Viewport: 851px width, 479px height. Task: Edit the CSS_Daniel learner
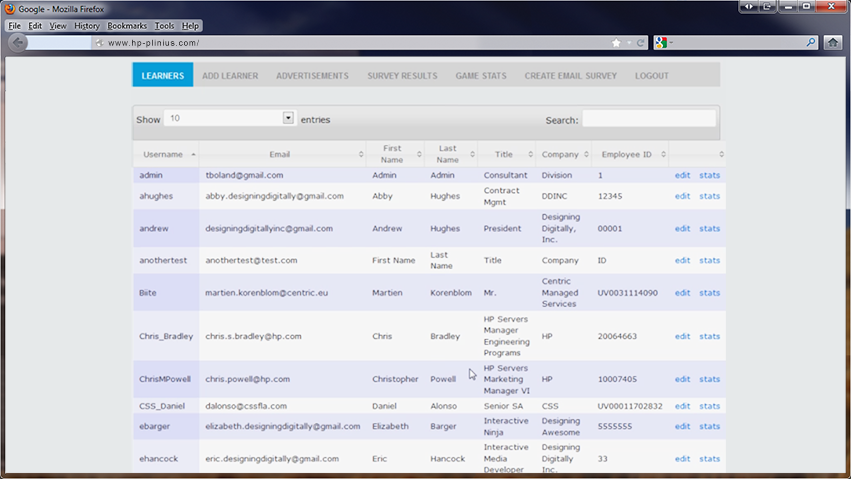[x=682, y=406]
